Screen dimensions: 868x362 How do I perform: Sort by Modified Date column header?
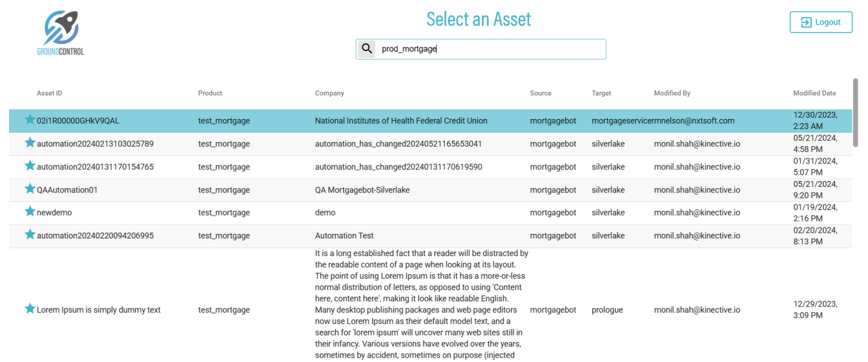814,93
